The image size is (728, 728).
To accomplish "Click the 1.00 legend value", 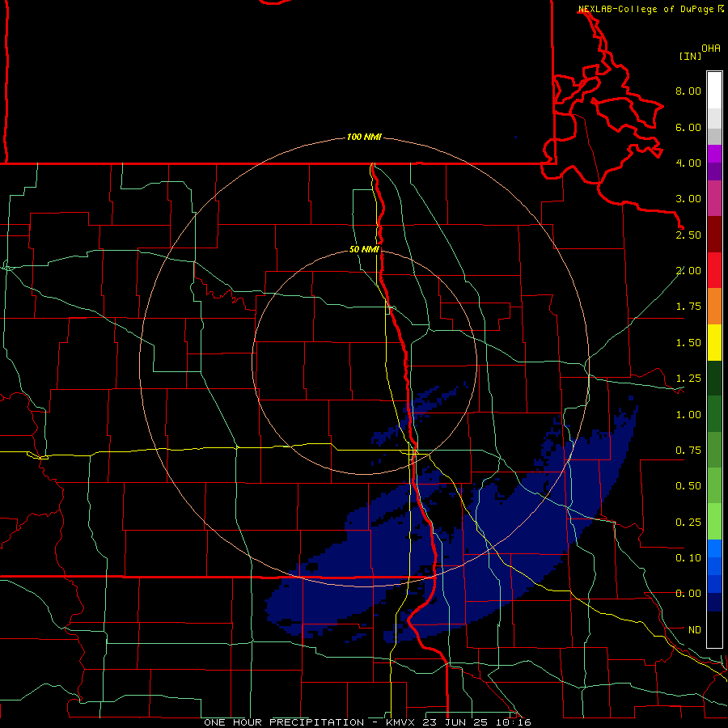I will point(688,415).
